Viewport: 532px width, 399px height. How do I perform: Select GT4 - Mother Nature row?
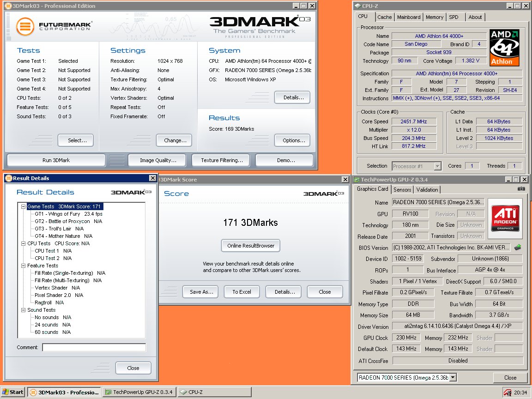63,236
